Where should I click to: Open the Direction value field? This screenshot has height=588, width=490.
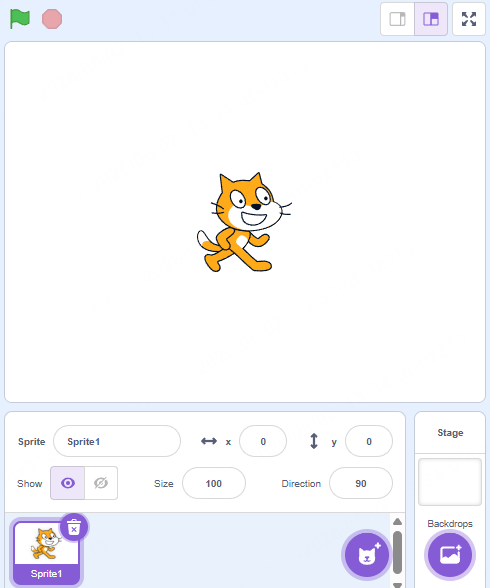tap(361, 483)
